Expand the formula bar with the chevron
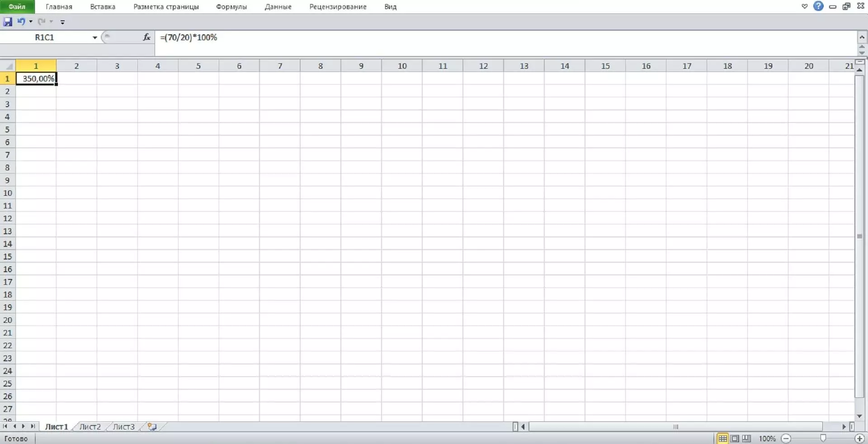 point(862,37)
